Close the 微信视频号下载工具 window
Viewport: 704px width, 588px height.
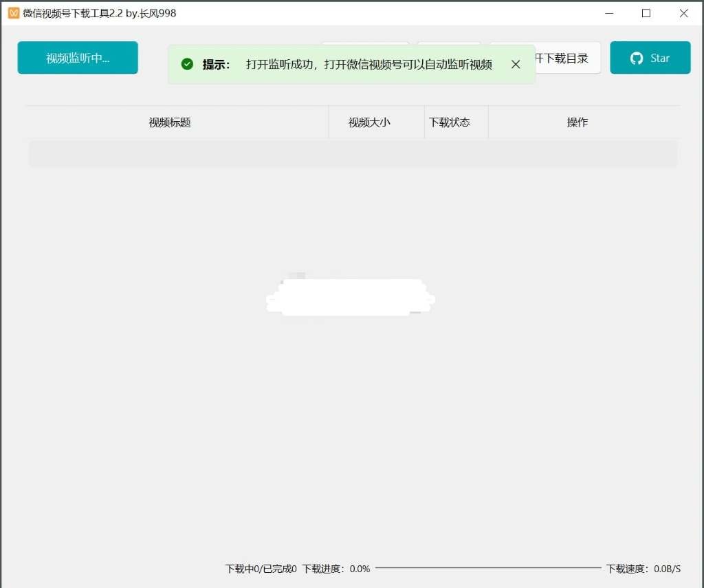[684, 13]
